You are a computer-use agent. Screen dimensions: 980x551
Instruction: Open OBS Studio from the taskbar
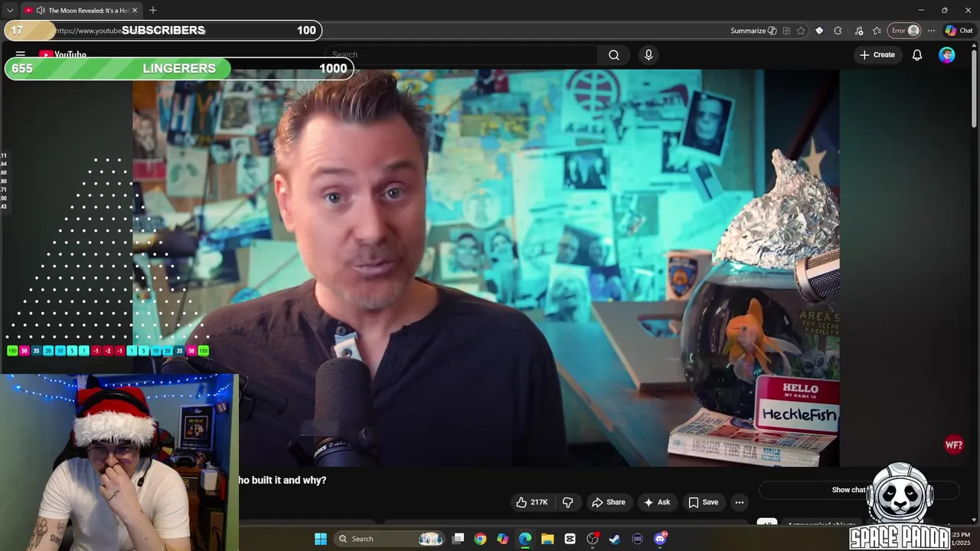[593, 539]
